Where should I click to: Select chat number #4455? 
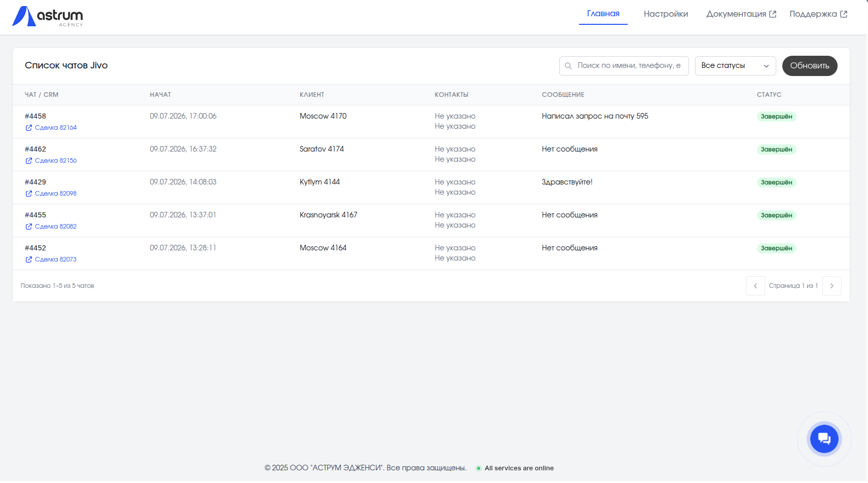click(x=35, y=215)
